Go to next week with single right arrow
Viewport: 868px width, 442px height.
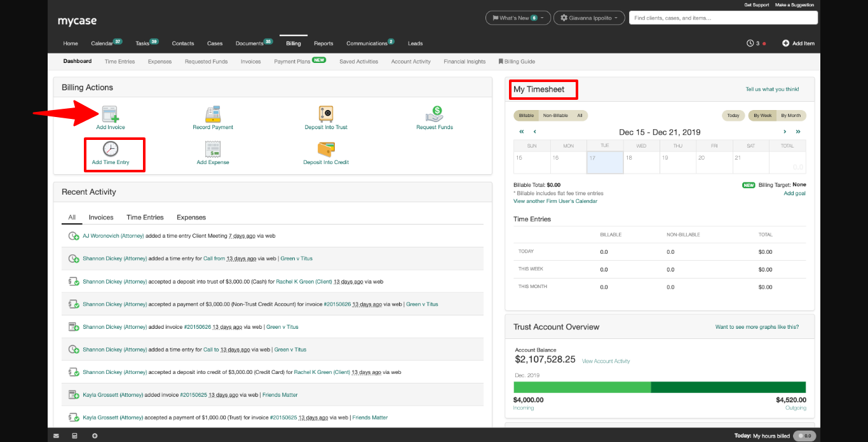pyautogui.click(x=785, y=132)
